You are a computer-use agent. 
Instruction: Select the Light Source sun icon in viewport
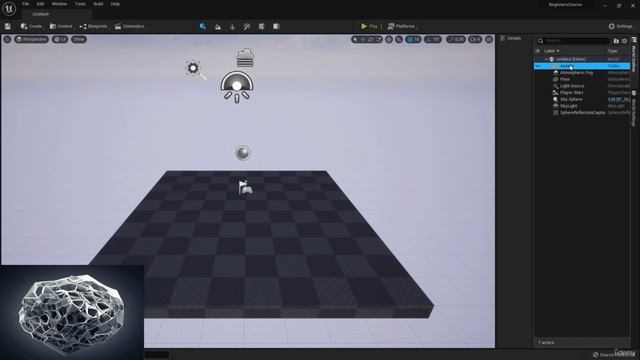[x=194, y=69]
